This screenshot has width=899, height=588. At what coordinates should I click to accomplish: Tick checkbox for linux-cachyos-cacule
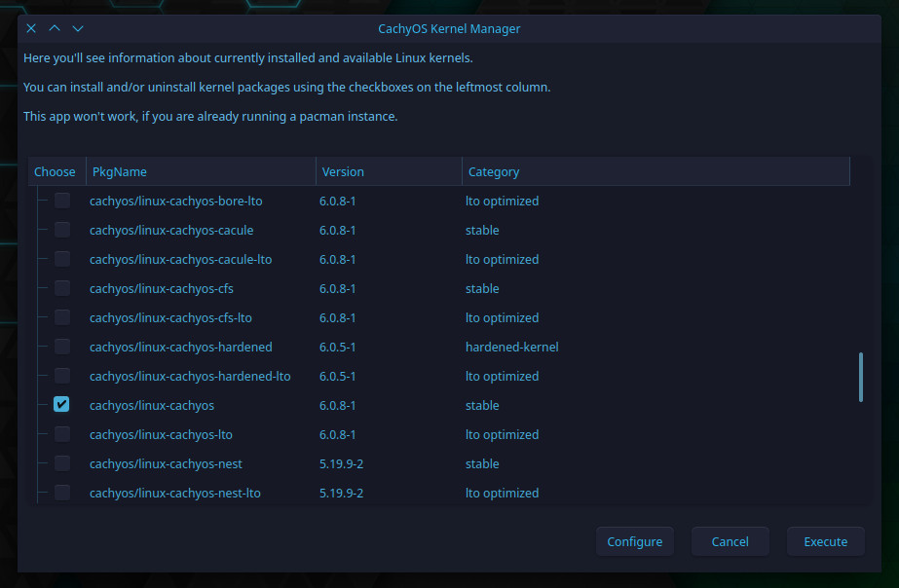[x=62, y=230]
